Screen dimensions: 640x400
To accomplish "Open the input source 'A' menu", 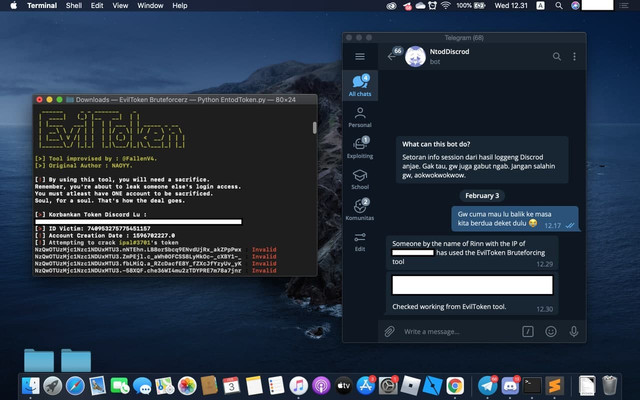I will 540,5.
